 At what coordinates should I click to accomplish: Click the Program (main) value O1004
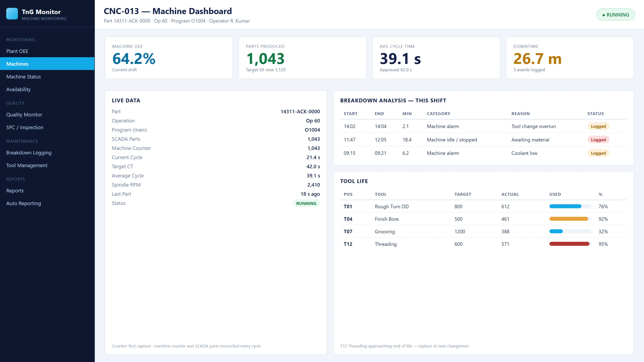coord(312,130)
